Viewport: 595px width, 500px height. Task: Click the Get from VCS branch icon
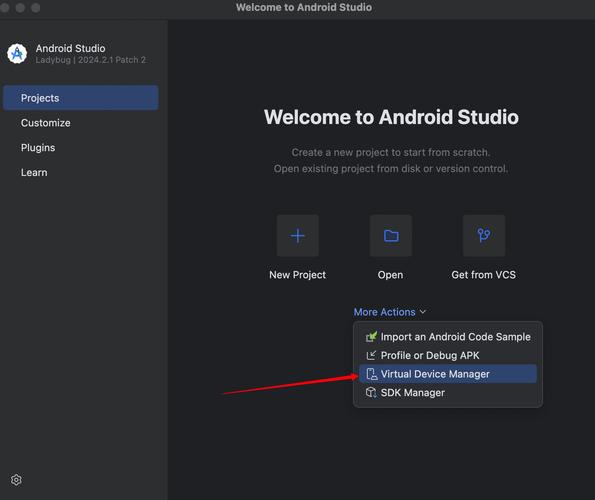484,236
